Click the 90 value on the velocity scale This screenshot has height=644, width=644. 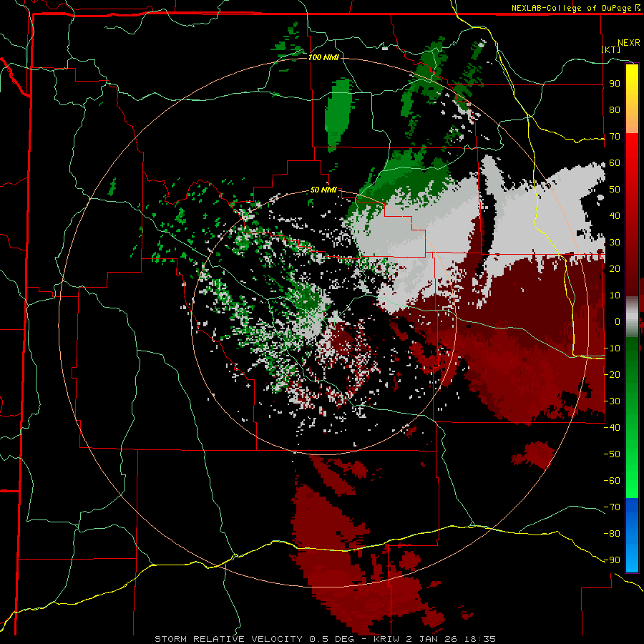[x=615, y=84]
